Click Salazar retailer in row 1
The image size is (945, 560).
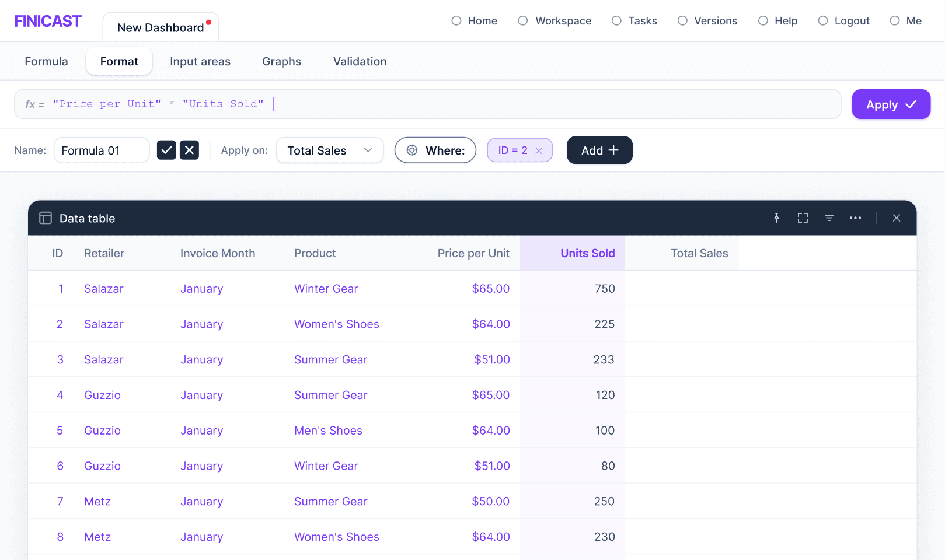point(104,289)
